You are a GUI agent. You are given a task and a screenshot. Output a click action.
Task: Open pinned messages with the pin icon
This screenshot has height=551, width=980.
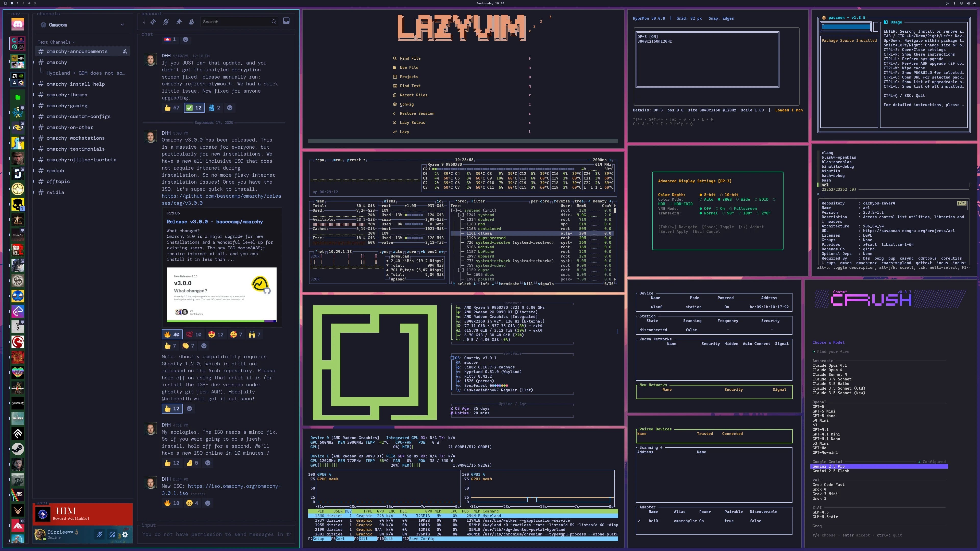coord(179,22)
